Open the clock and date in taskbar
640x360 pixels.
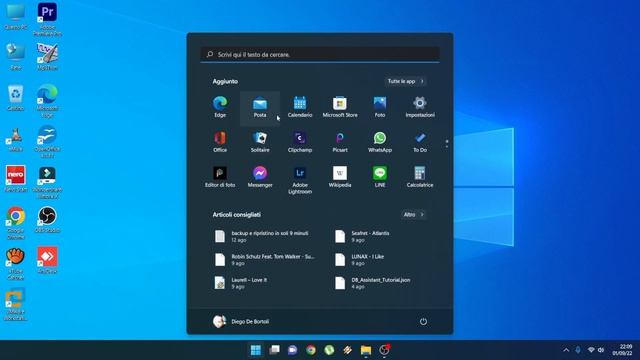(622, 350)
